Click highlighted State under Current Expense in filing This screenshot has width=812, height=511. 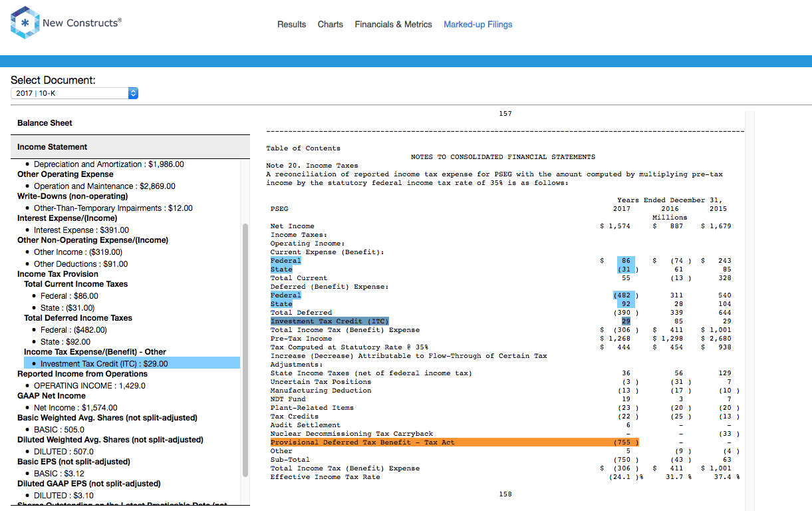pyautogui.click(x=281, y=269)
